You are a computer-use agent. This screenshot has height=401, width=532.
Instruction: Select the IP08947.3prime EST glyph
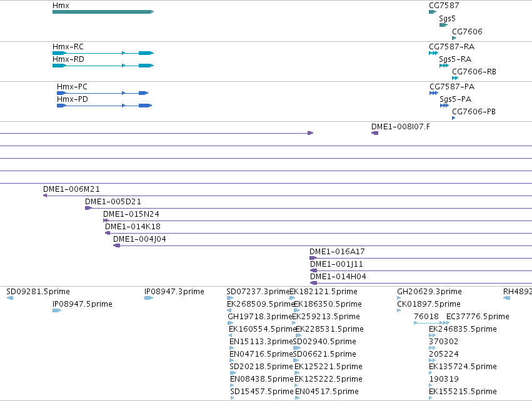point(149,298)
